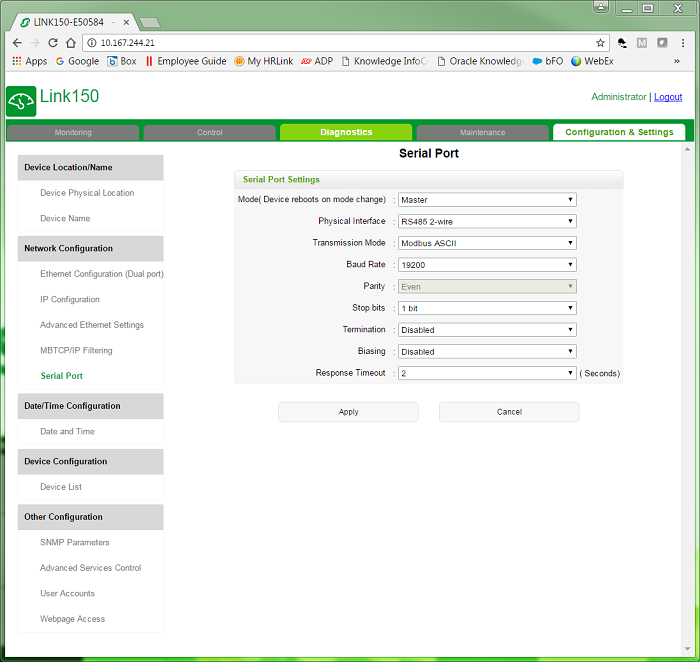Image resolution: width=700 pixels, height=662 pixels.
Task: Open a new browser tab
Action: [x=150, y=22]
